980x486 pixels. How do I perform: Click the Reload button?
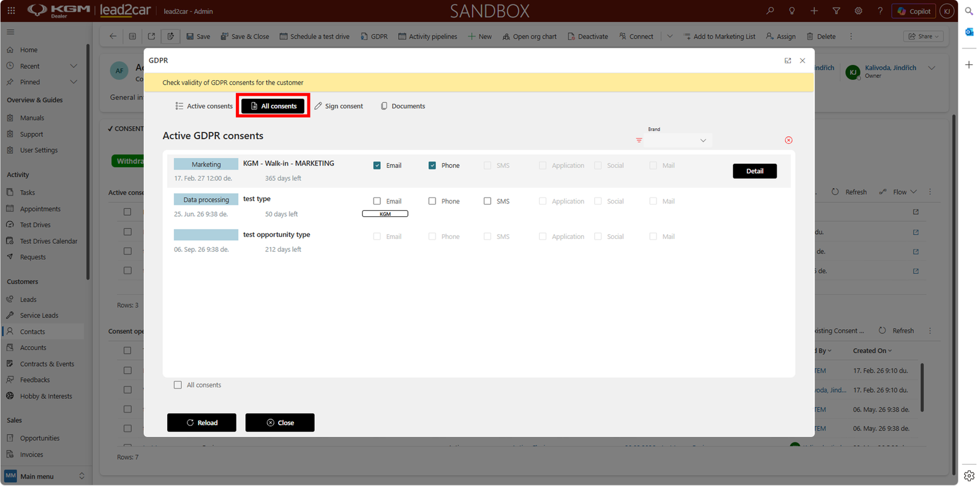[x=202, y=422]
